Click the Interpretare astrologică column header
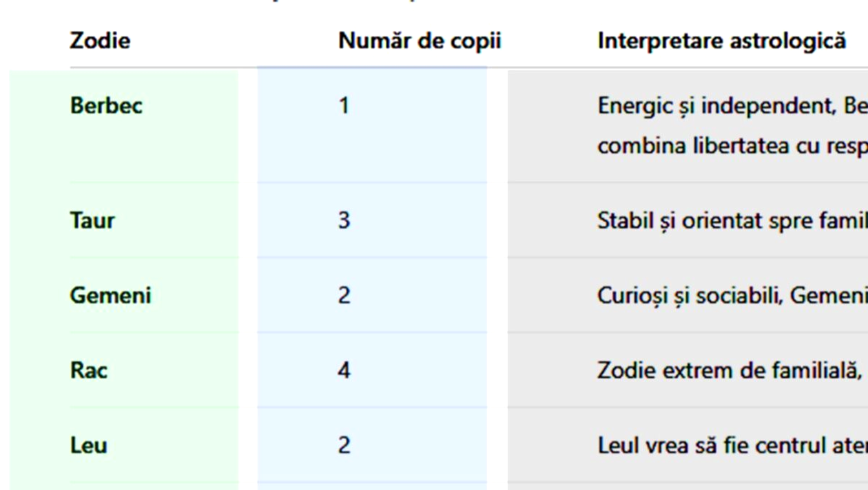Screen dimensions: 868x490 [x=721, y=41]
